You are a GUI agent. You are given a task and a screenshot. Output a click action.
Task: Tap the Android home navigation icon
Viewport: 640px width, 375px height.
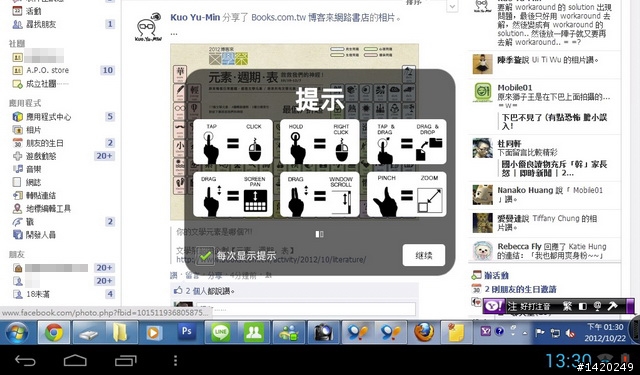tap(75, 360)
